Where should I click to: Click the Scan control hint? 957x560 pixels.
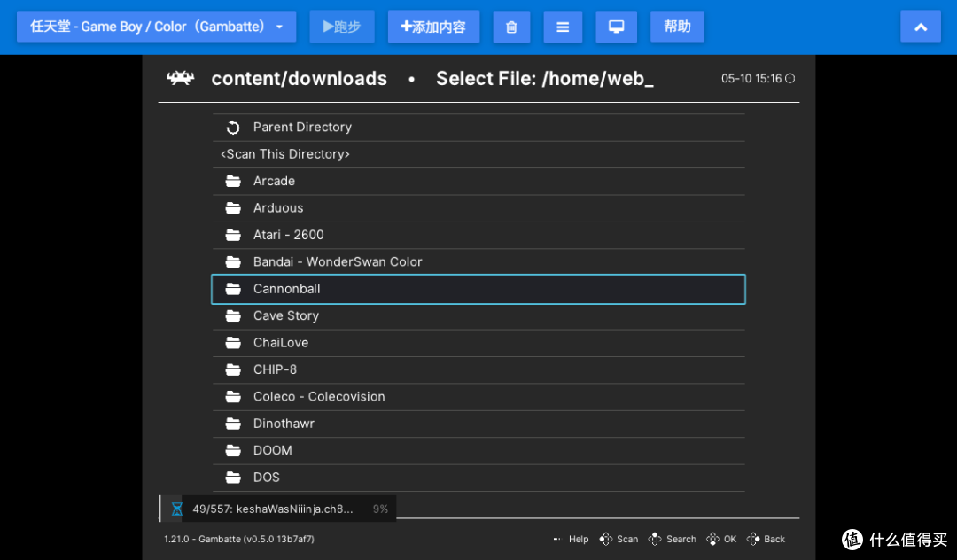point(619,540)
